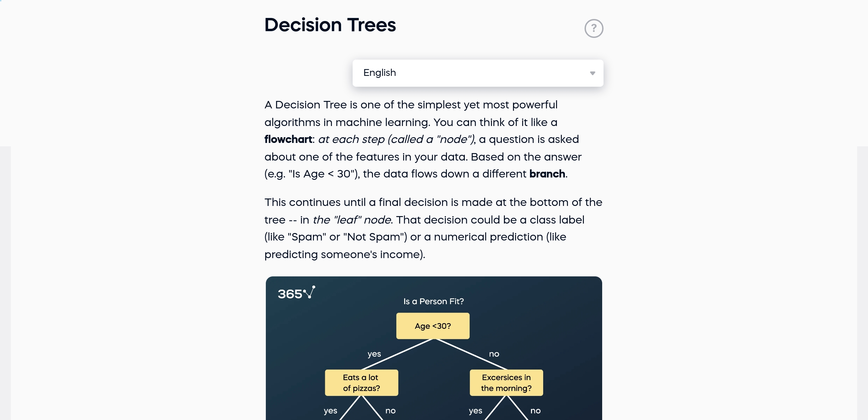
Task: Click the 'no' label under exercises node
Action: click(536, 411)
